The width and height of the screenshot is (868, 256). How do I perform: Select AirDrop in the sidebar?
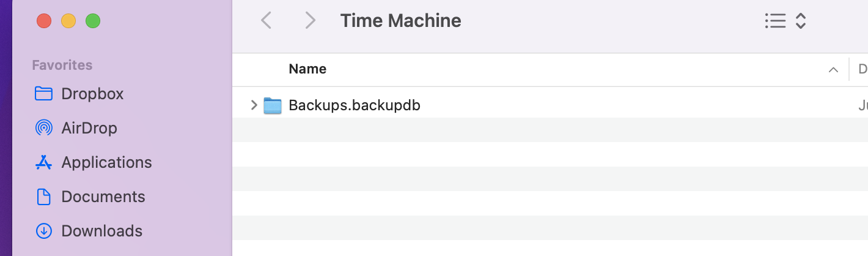[89, 128]
